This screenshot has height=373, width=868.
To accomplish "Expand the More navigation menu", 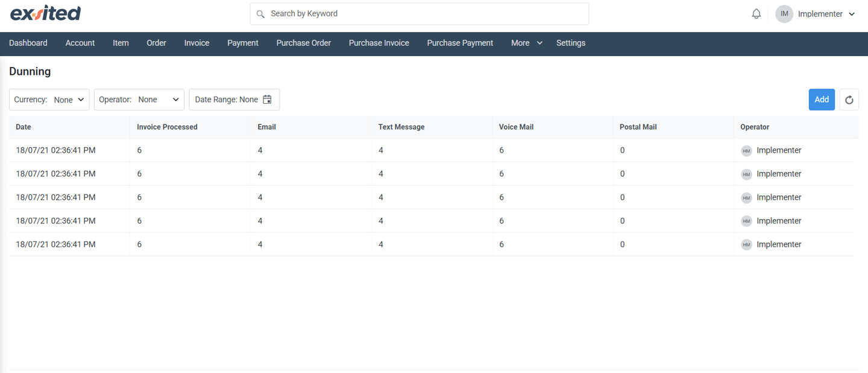I will [526, 43].
